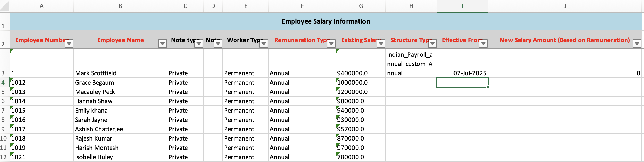The width and height of the screenshot is (644, 162).
Task: Select row 5 header
Action: pyautogui.click(x=3, y=92)
